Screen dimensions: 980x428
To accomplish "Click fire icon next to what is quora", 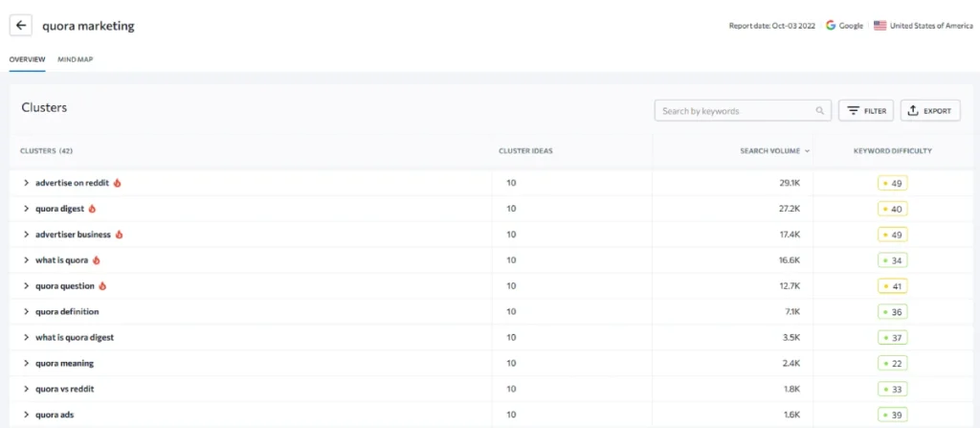I will click(97, 259).
